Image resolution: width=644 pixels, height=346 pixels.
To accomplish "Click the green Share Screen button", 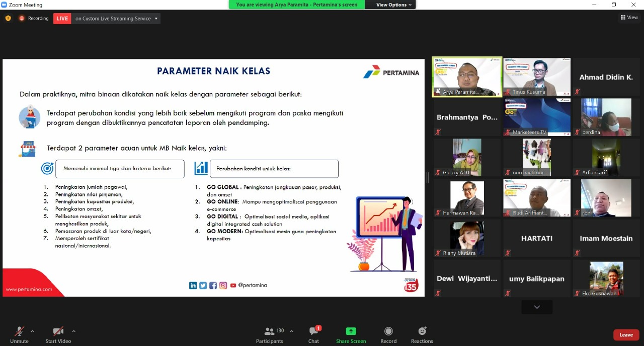I will 351,335.
